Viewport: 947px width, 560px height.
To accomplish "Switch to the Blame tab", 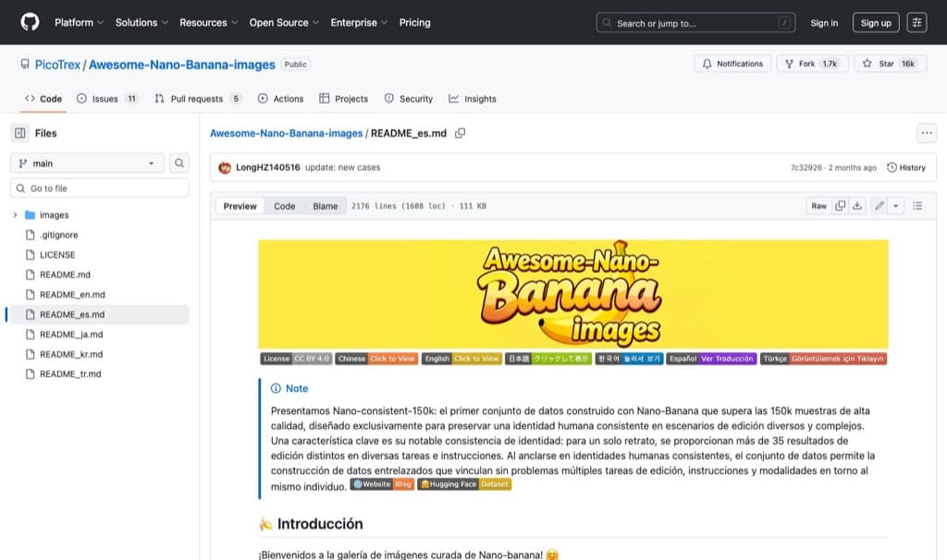I will pyautogui.click(x=325, y=206).
